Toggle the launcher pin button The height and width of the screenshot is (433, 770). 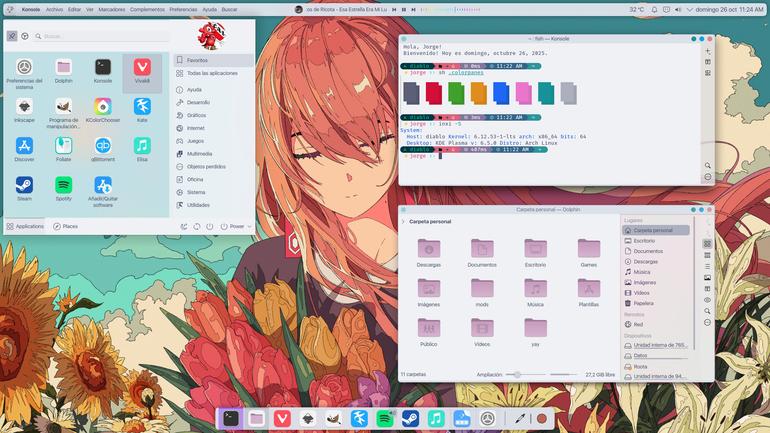12,36
